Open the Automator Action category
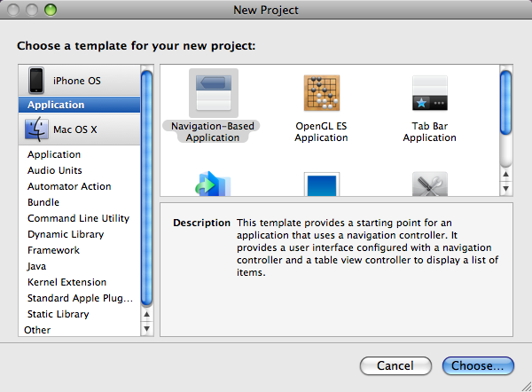The image size is (532, 392). (x=69, y=186)
